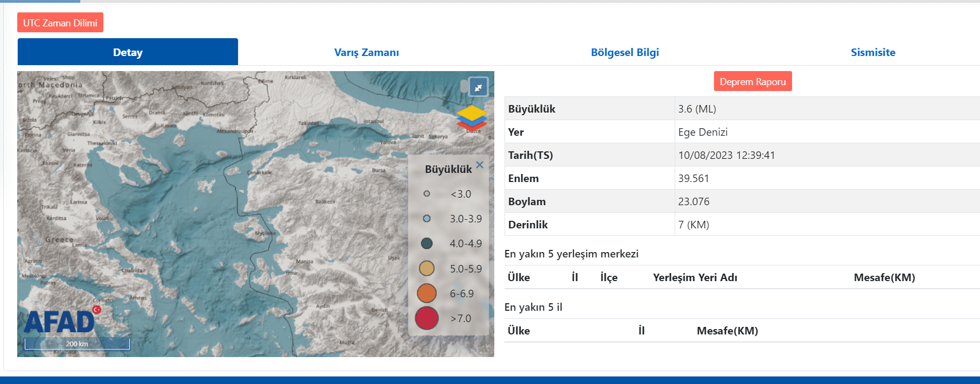Click the 4.0-4.9 dark green legend circle
Screen dimensions: 980x384
[x=426, y=243]
